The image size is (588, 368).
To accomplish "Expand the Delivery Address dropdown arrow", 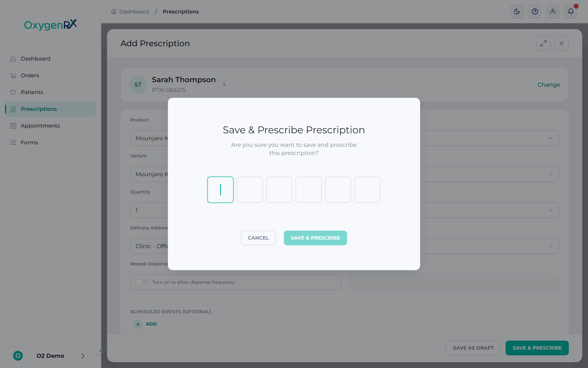I will pos(551,246).
